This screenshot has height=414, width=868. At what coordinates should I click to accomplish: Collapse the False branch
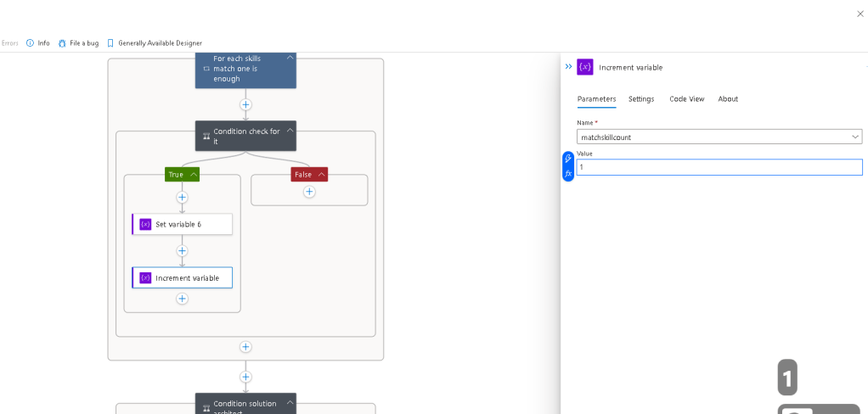click(x=320, y=175)
